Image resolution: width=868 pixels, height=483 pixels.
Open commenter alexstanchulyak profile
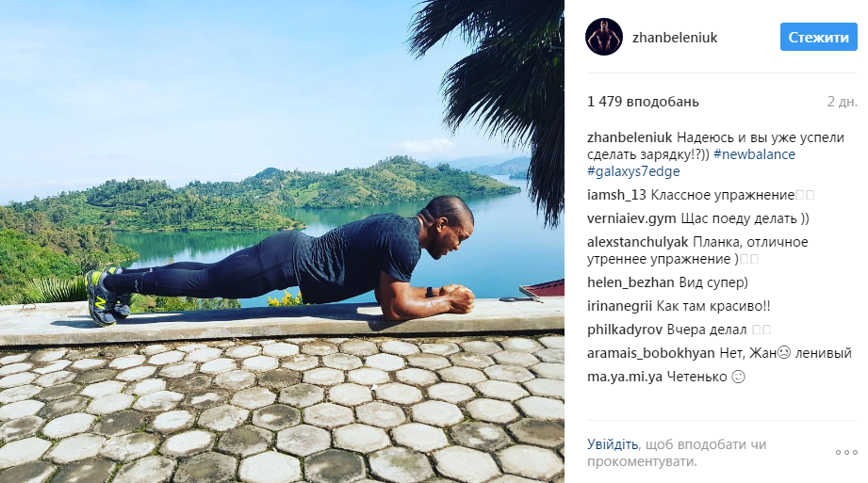638,242
